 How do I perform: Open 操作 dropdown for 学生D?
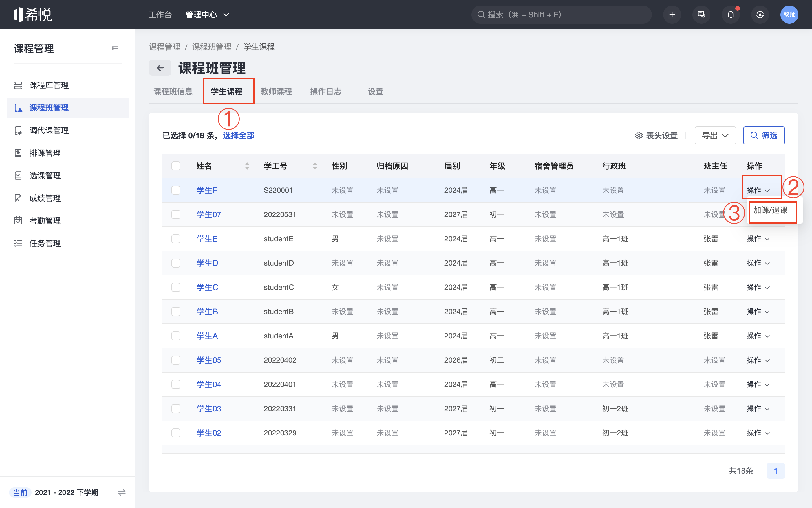(x=758, y=263)
